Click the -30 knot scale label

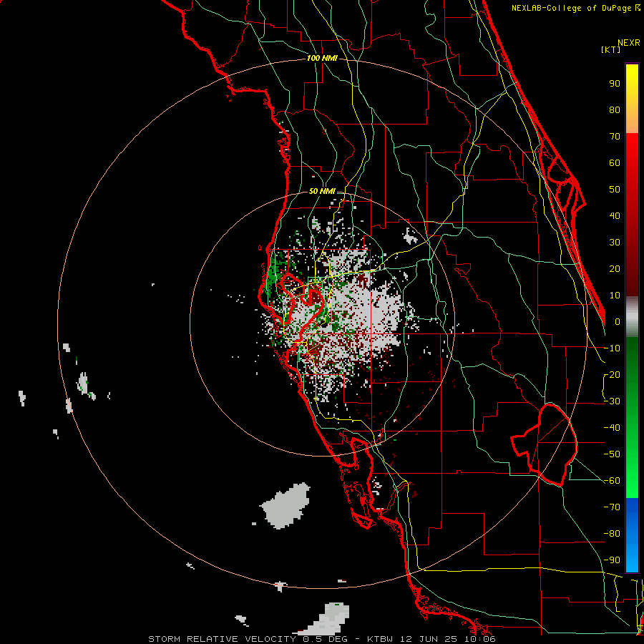click(x=612, y=401)
